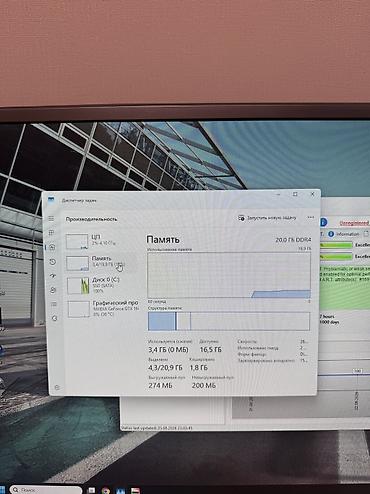Open the Task Manager hamburger navigation menu
The width and height of the screenshot is (370, 494).
[51, 218]
